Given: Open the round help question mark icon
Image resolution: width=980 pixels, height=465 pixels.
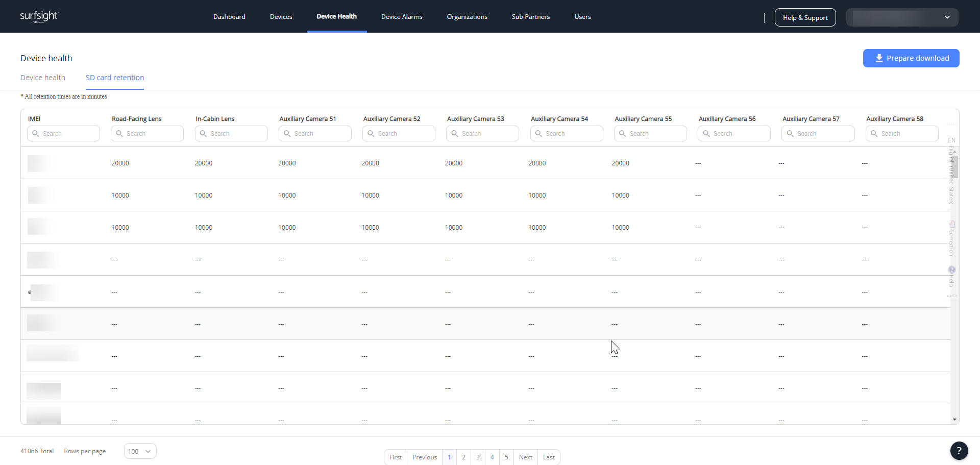Looking at the screenshot, I should [959, 451].
